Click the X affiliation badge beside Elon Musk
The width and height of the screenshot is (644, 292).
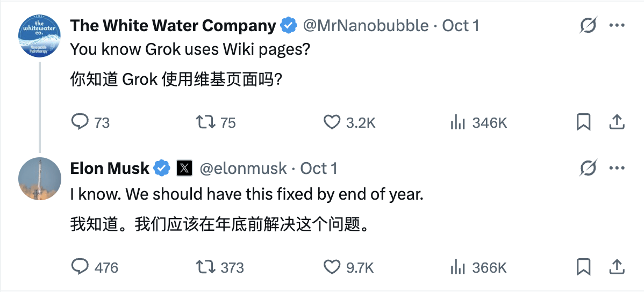click(x=184, y=169)
